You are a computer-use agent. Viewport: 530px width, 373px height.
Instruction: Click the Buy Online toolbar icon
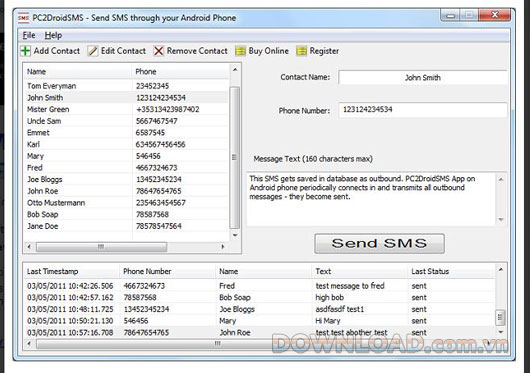pyautogui.click(x=240, y=51)
